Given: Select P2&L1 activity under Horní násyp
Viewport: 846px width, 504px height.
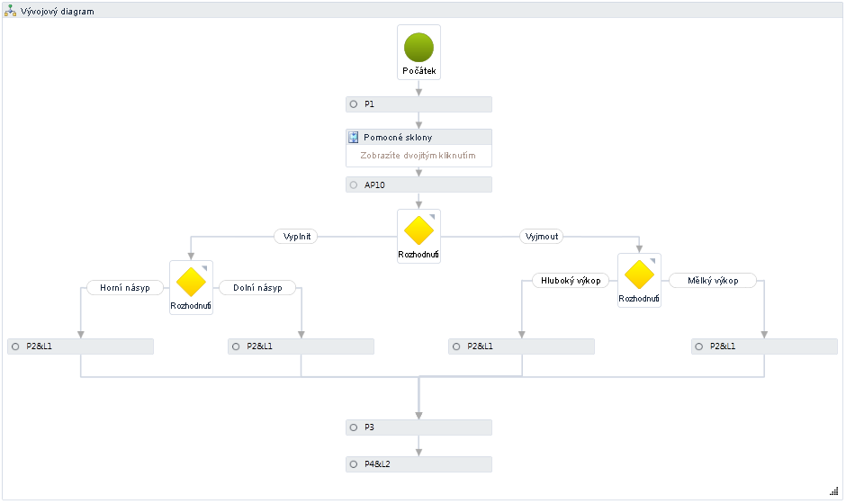Looking at the screenshot, I should (x=81, y=346).
